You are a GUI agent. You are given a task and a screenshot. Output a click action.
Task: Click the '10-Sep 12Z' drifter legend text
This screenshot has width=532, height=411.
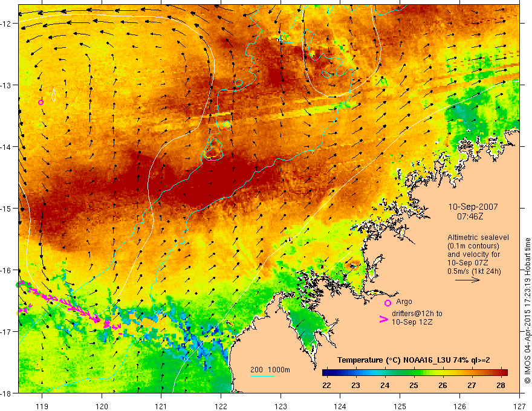tap(412, 322)
